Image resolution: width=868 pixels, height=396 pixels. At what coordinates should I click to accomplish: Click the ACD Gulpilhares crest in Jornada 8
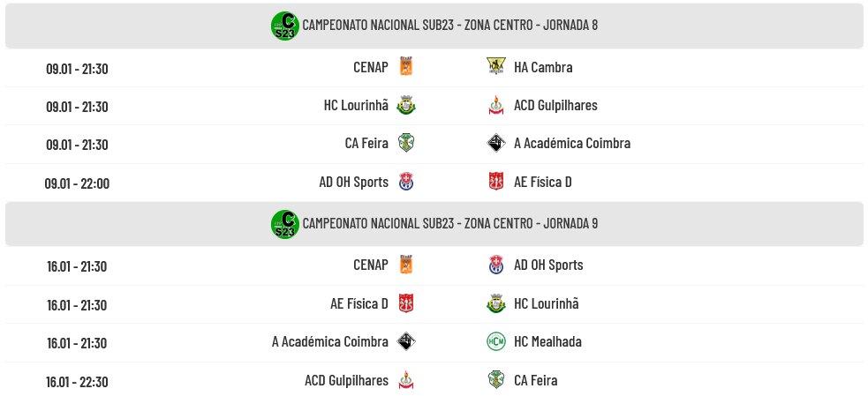click(x=495, y=106)
